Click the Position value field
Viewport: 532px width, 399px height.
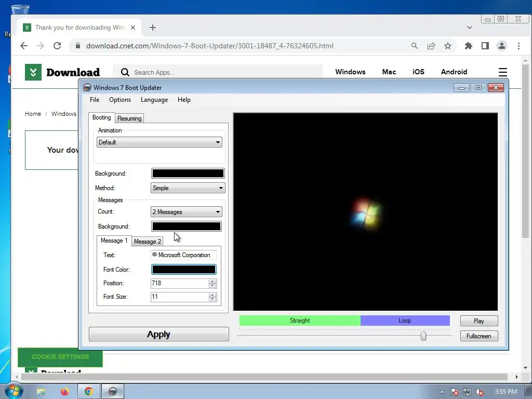pos(179,283)
